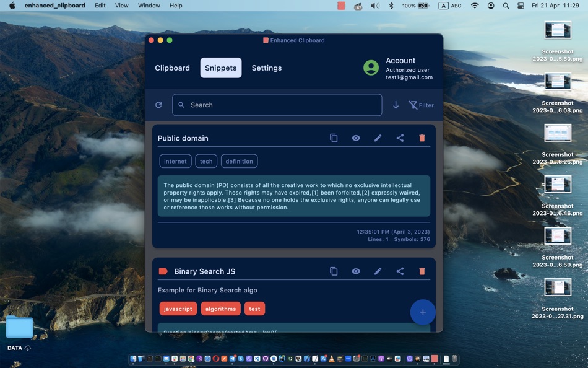Open the ABC input source menu
This screenshot has width=588, height=368.
click(450, 6)
